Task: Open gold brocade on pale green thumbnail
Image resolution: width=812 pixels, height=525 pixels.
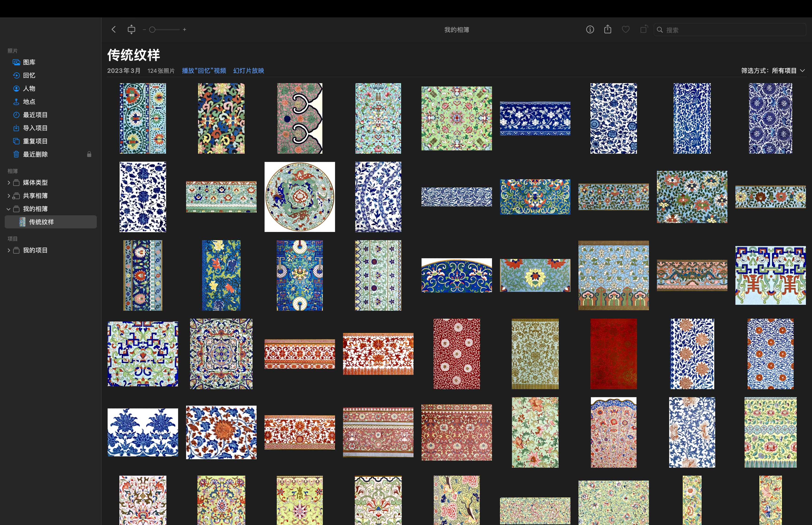Action: (535, 354)
